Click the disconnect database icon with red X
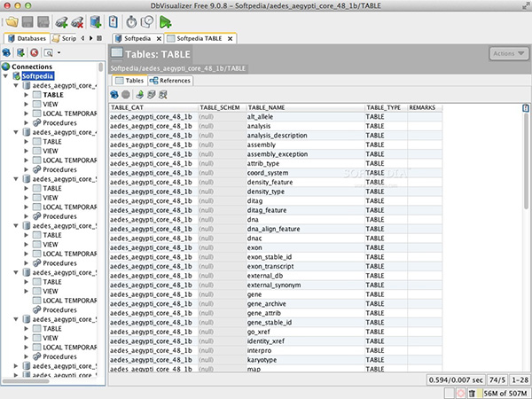Viewport: 532px width, 399px height. 76,22
